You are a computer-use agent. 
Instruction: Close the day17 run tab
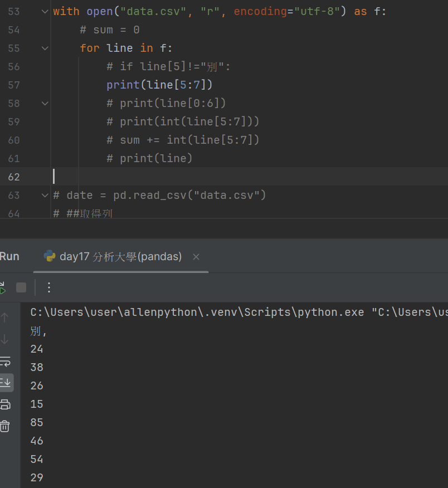196,257
